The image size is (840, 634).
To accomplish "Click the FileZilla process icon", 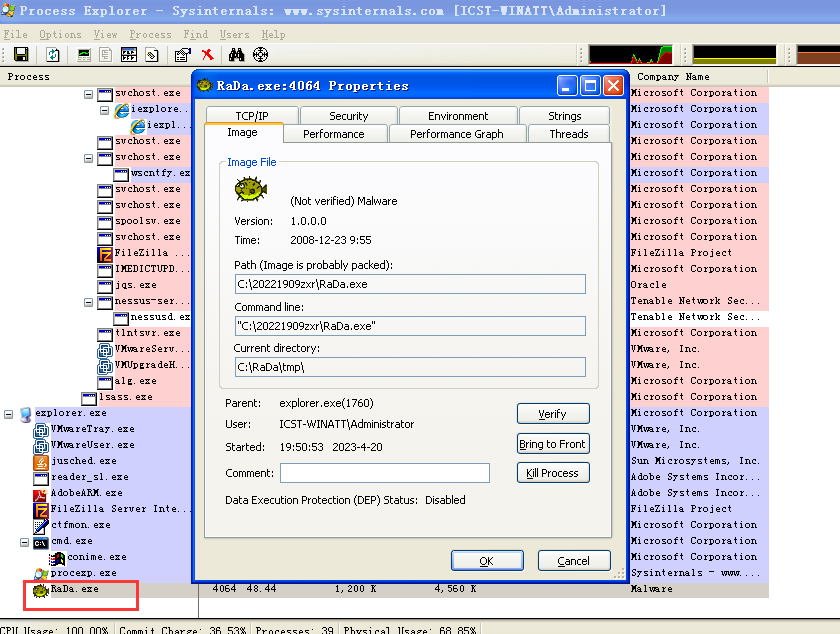I will point(105,253).
